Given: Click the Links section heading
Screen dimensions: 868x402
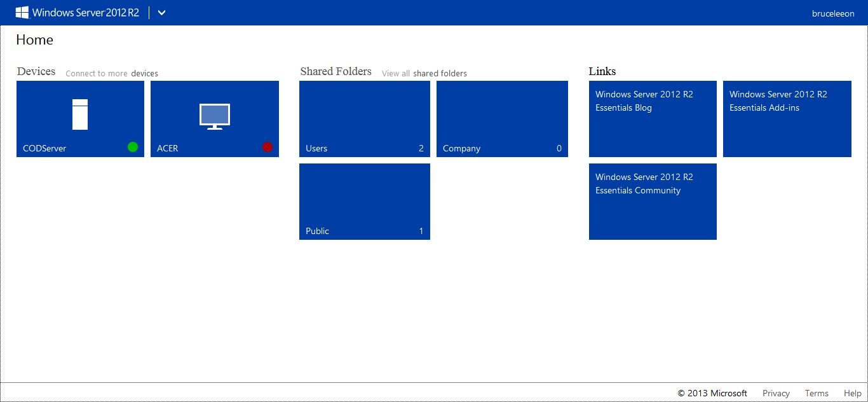Looking at the screenshot, I should (602, 71).
